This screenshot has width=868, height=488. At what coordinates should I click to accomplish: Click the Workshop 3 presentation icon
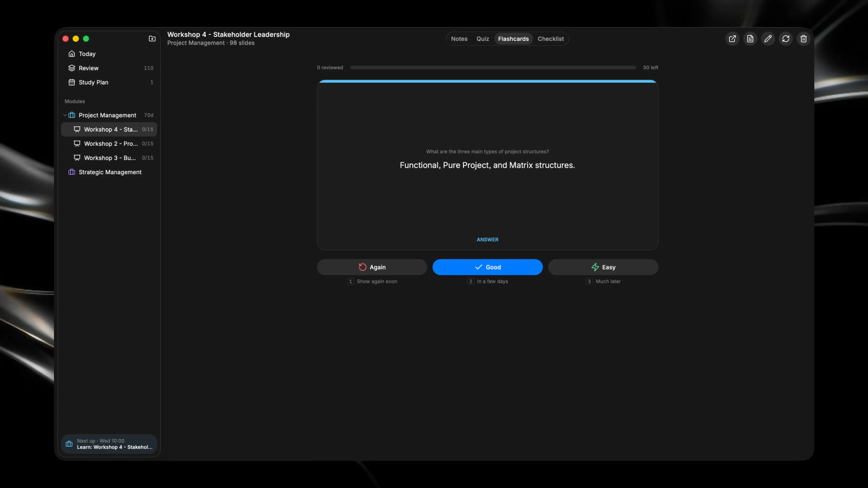tap(77, 158)
